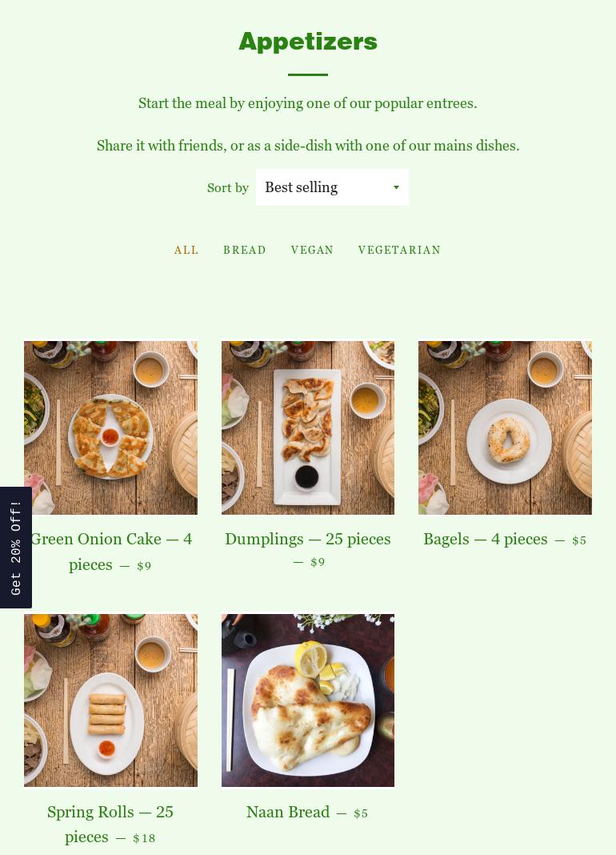The height and width of the screenshot is (855, 616).
Task: View the Dumplings product image
Action: coord(307,427)
